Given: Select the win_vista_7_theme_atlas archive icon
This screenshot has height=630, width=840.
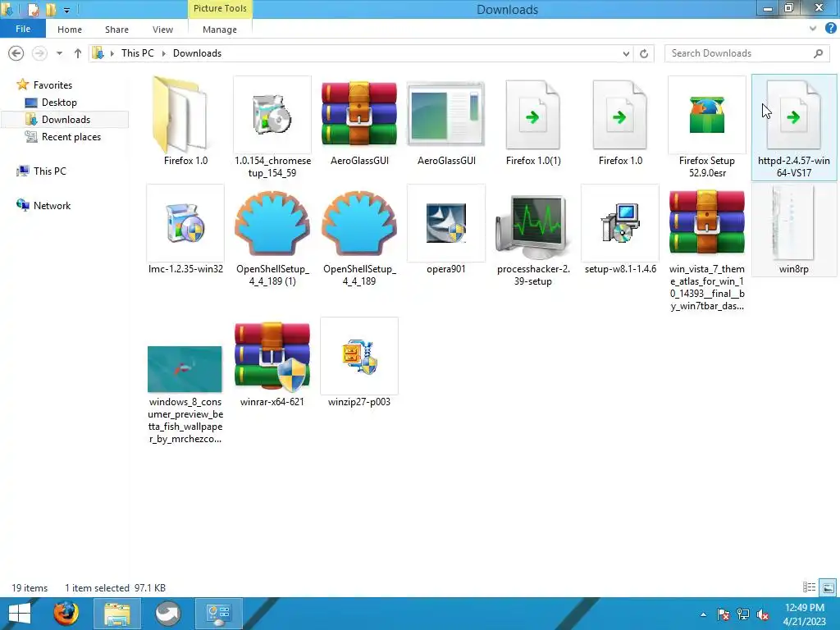Looking at the screenshot, I should coord(707,221).
